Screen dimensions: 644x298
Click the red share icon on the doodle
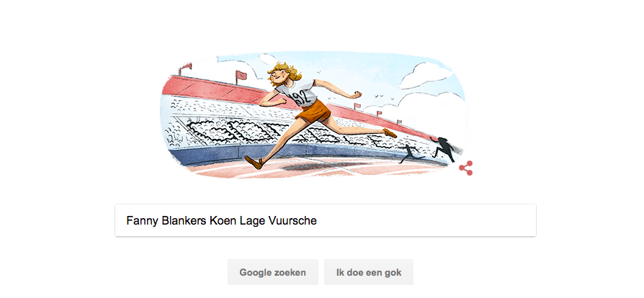(x=466, y=168)
